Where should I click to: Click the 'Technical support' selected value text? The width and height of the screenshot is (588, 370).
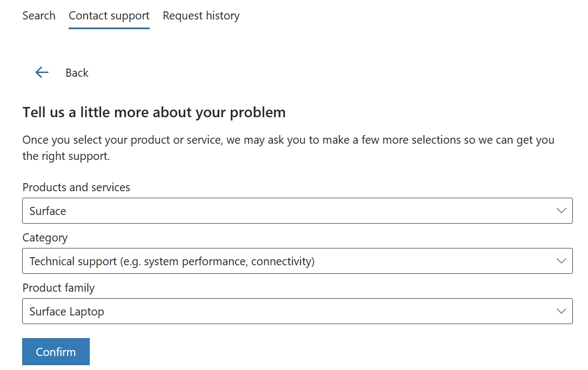click(x=172, y=261)
